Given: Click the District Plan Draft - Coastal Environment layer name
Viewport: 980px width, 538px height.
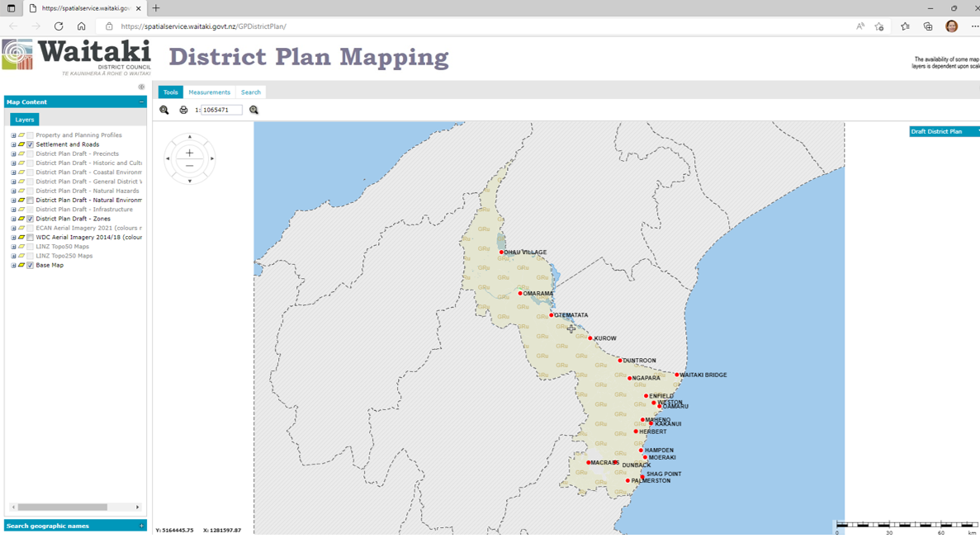Looking at the screenshot, I should (88, 172).
